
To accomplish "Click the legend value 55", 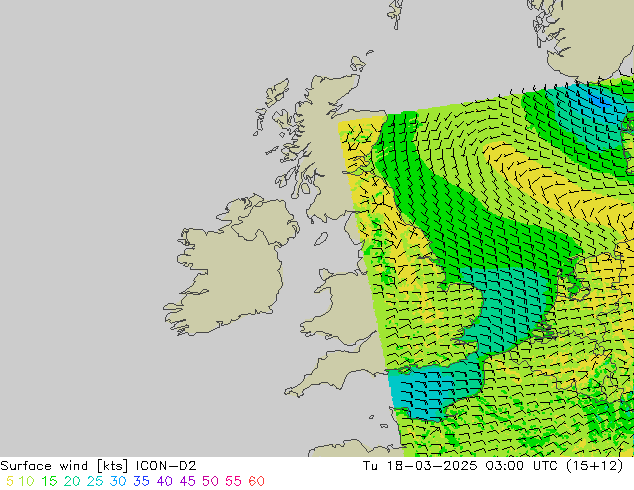I will pyautogui.click(x=233, y=481).
